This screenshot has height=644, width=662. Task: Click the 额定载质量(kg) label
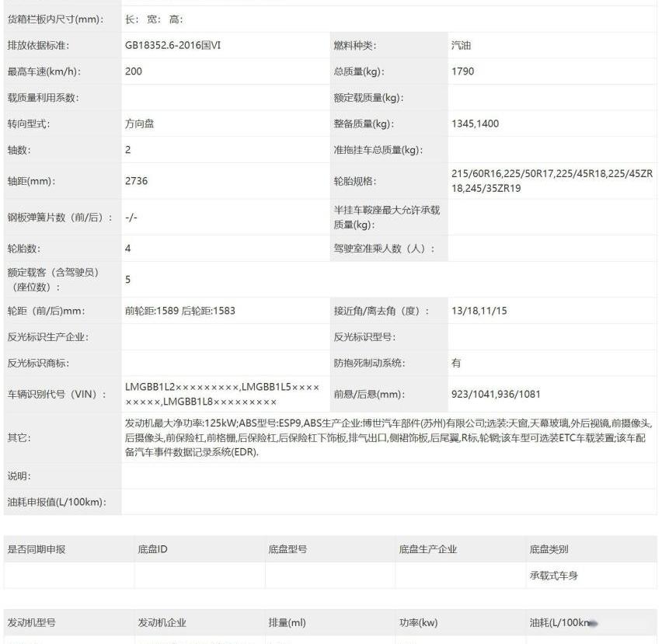368,97
